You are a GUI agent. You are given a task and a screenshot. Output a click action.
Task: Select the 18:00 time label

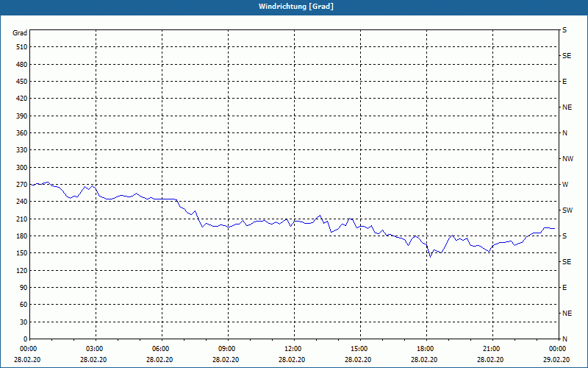click(x=426, y=348)
